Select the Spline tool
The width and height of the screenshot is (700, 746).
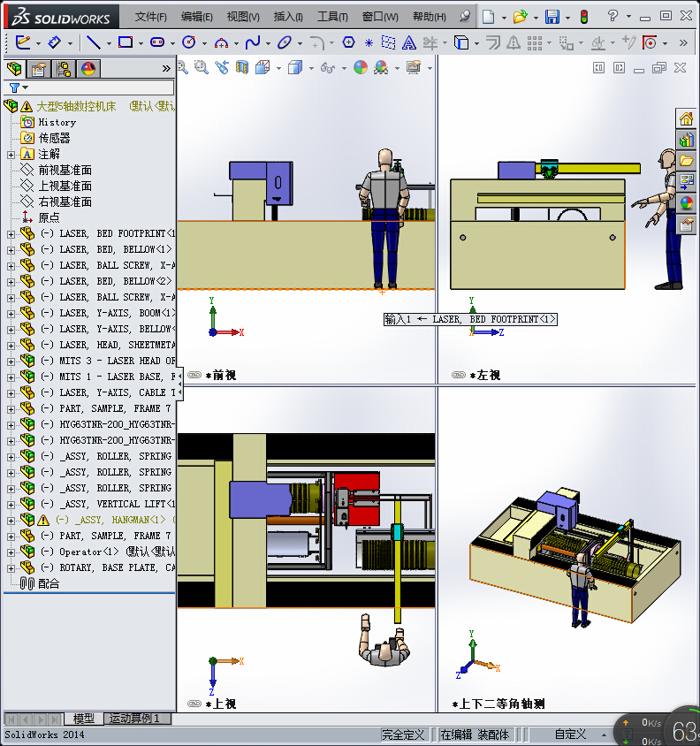[x=252, y=42]
